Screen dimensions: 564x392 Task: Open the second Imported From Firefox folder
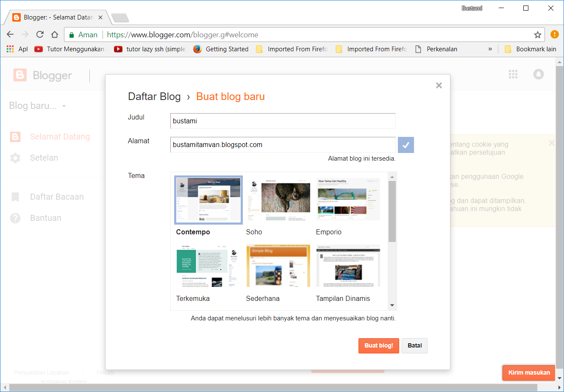pyautogui.click(x=372, y=49)
